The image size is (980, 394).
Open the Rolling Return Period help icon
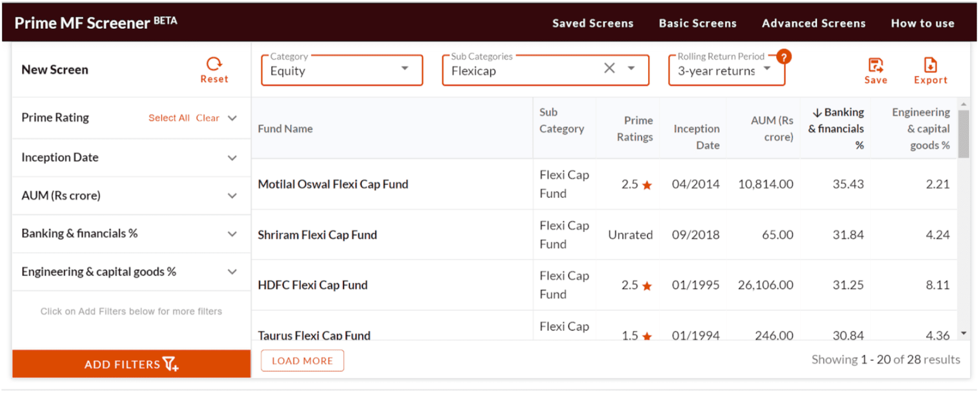(x=783, y=57)
